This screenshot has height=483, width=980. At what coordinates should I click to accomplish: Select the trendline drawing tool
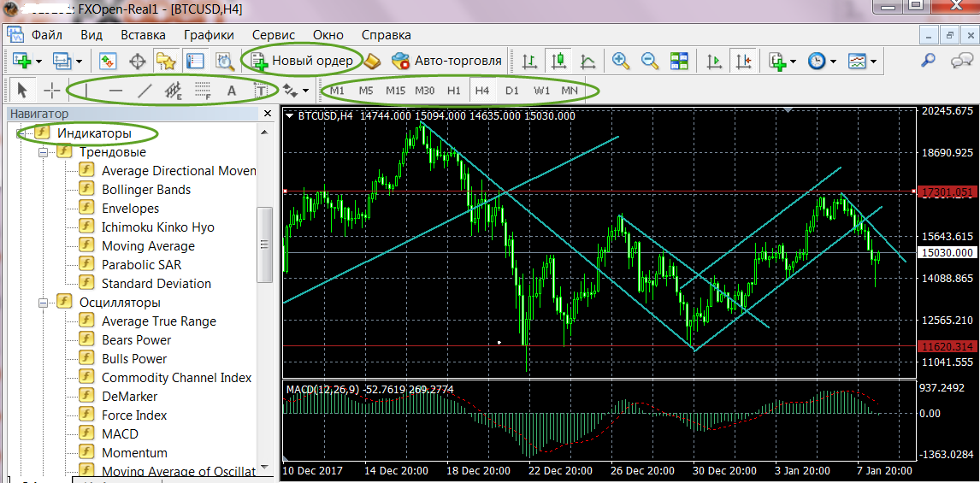[145, 90]
